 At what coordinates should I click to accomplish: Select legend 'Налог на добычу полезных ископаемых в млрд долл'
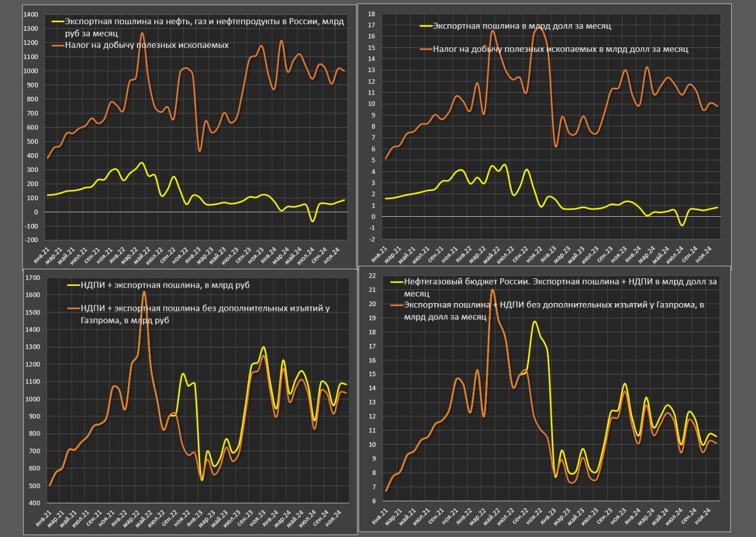tap(561, 50)
